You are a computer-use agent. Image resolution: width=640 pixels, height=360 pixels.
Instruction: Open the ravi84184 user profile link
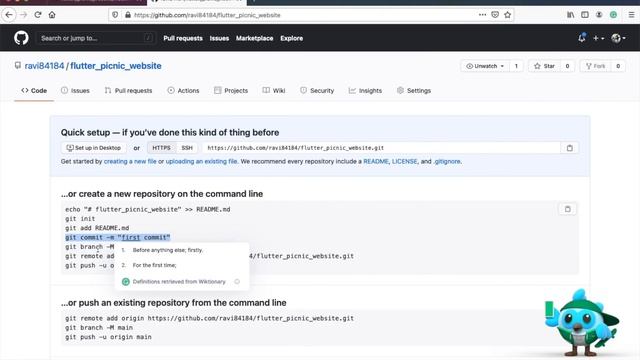(x=44, y=66)
